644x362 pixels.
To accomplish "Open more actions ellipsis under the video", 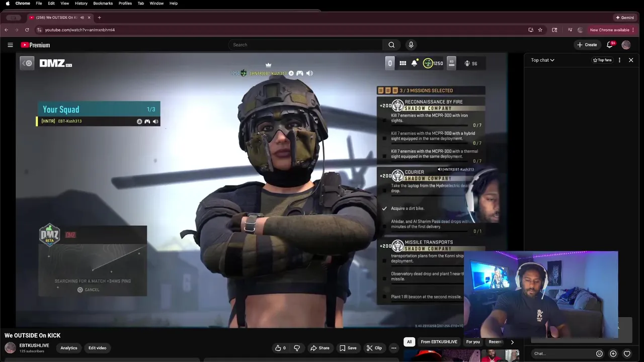I will [394, 348].
